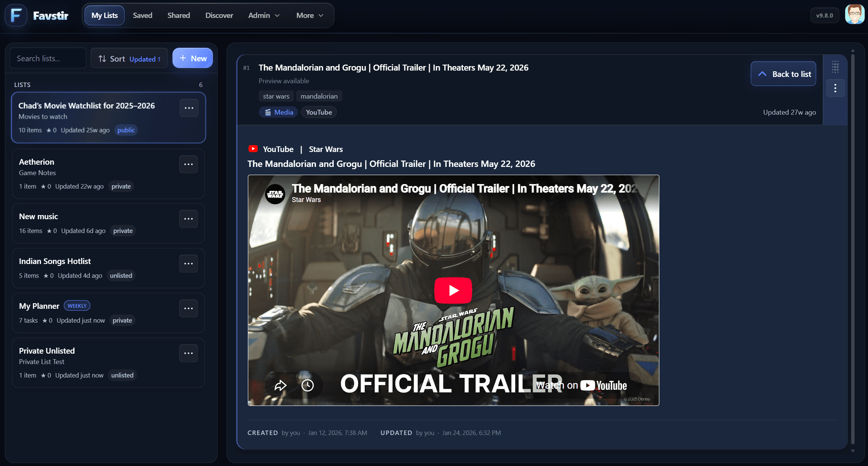This screenshot has width=868, height=466.
Task: Click the 'star wars' tag
Action: coord(276,96)
